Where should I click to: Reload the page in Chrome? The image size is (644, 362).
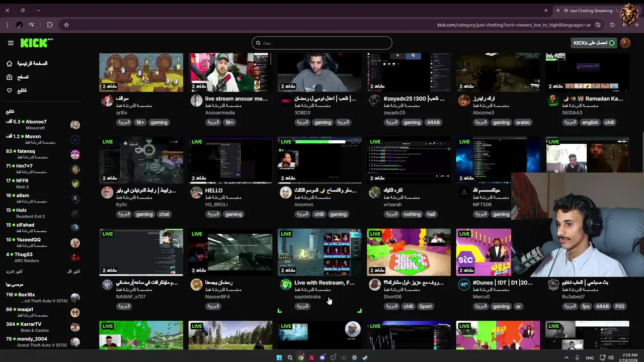[x=612, y=25]
